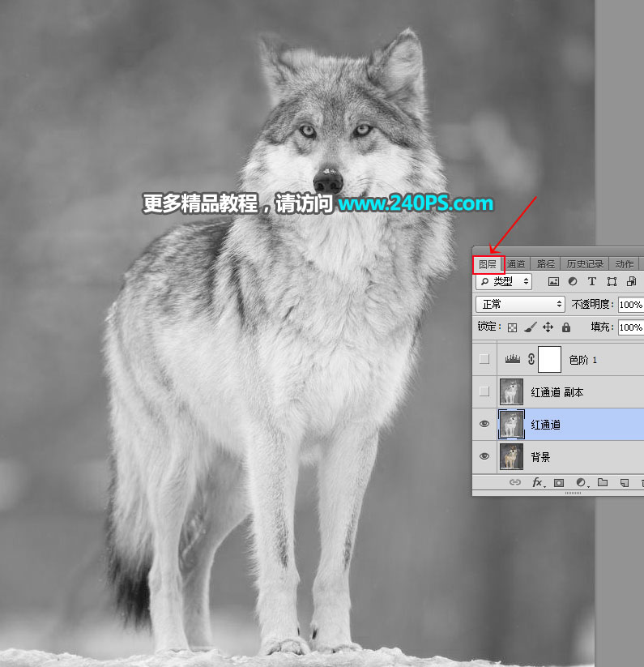Click the lock all padlock icon
The image size is (644, 667).
click(x=565, y=327)
